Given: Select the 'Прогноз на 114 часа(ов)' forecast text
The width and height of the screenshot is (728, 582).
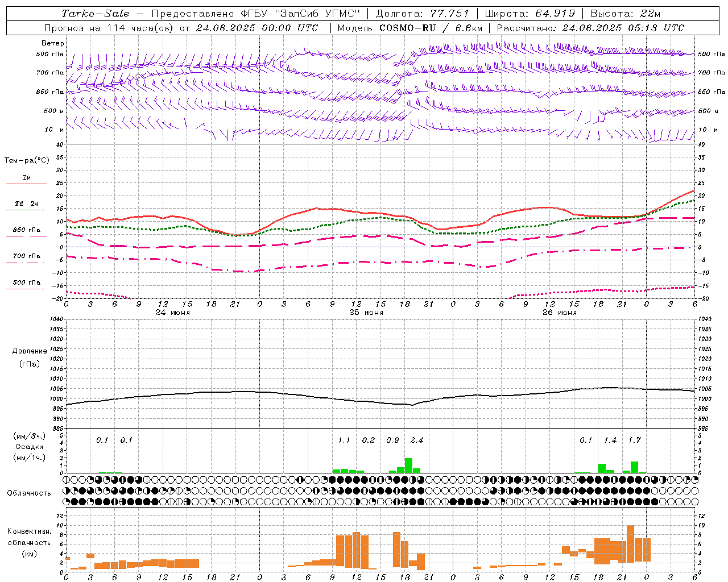Looking at the screenshot, I should tap(109, 28).
